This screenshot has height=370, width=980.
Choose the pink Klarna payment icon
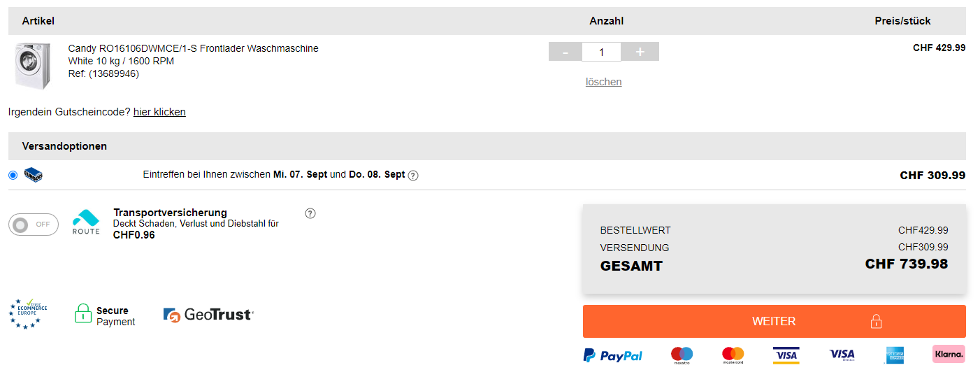coord(949,354)
